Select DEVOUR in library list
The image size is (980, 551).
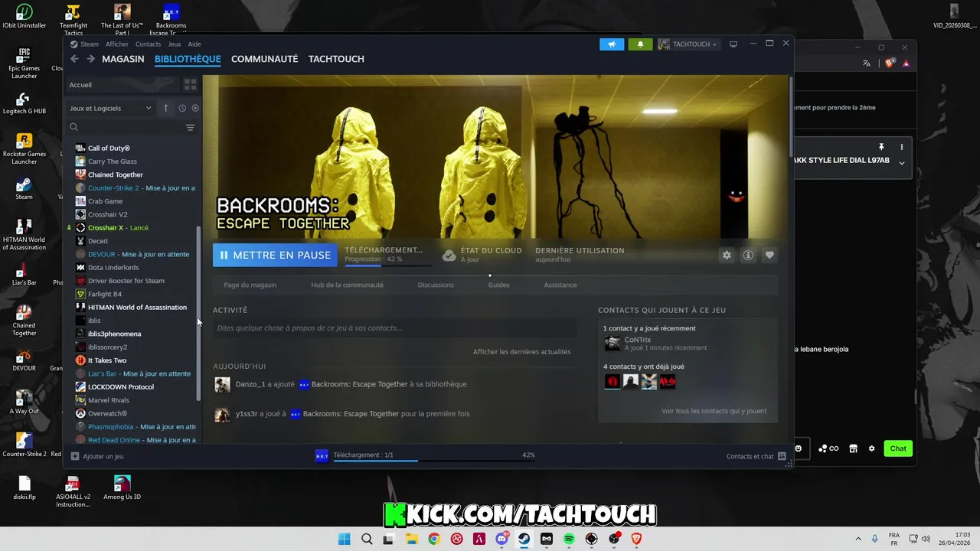(x=132, y=254)
